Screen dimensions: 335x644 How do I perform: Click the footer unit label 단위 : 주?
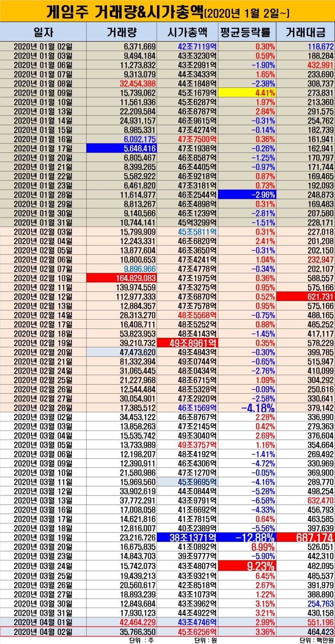[x=141, y=640]
